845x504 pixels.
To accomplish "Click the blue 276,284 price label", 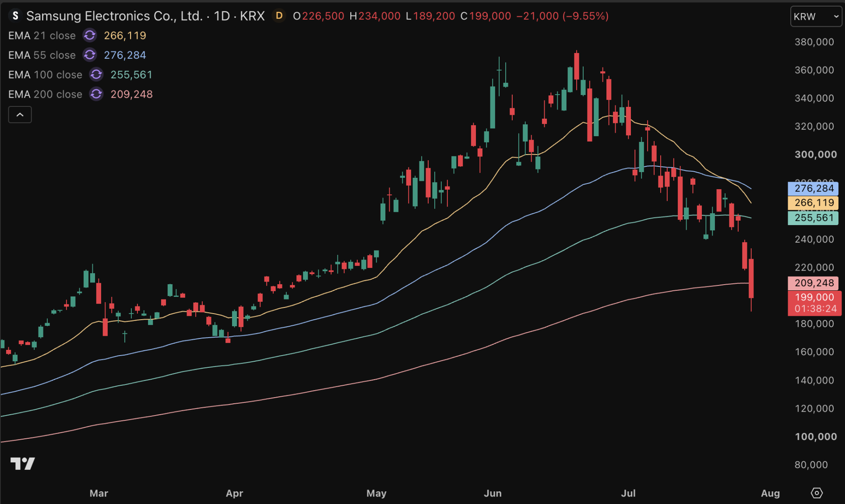I will [813, 189].
